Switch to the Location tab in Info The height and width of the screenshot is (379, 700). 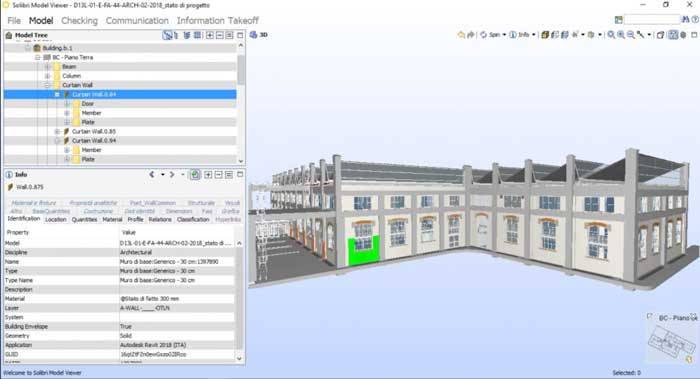click(56, 220)
